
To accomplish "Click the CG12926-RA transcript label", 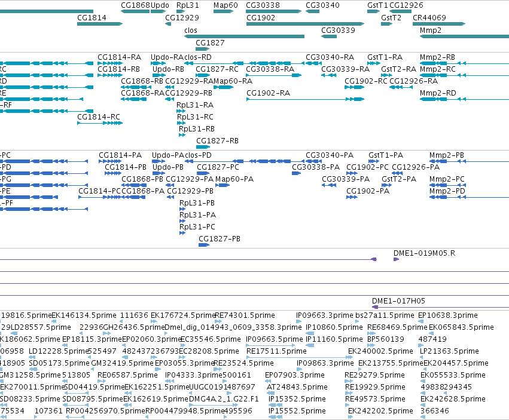I will (x=413, y=81).
